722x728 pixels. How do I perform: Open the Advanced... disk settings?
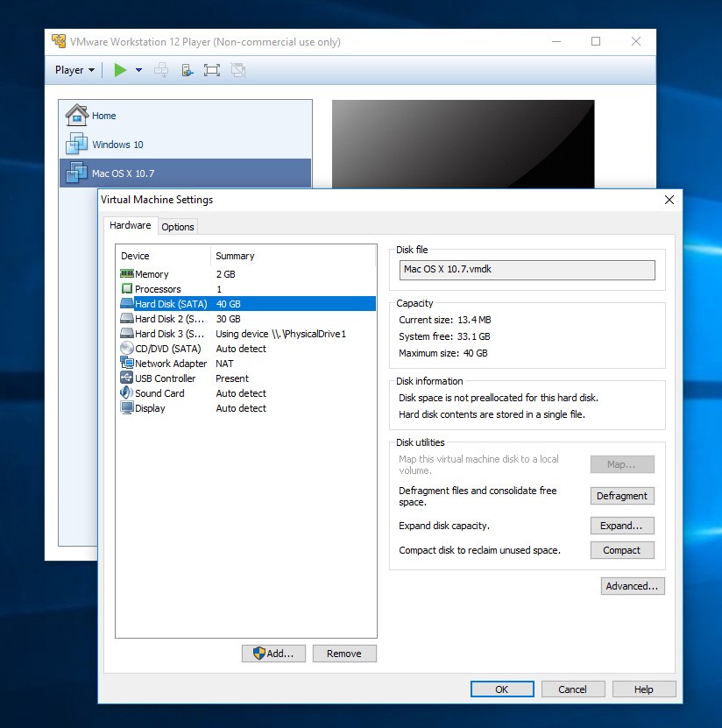click(632, 586)
